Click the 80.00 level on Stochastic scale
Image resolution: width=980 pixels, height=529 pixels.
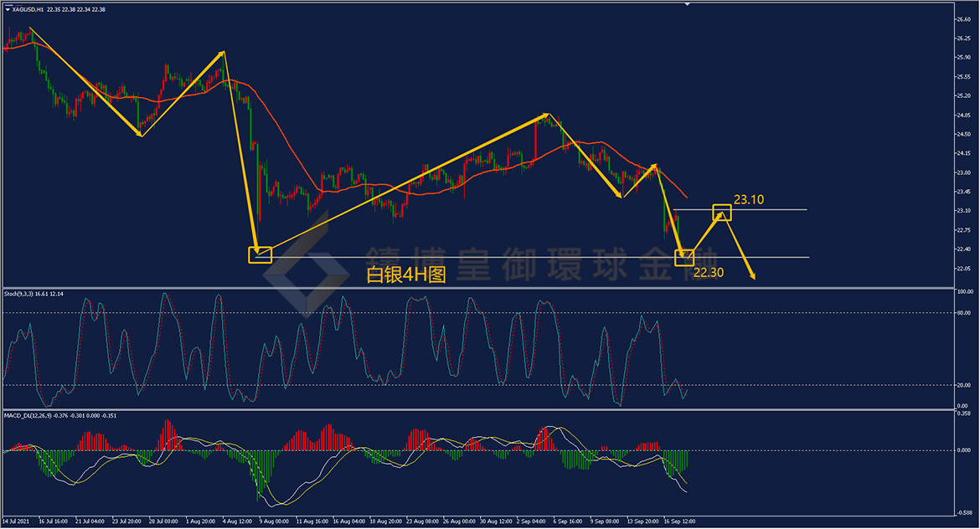[x=963, y=313]
